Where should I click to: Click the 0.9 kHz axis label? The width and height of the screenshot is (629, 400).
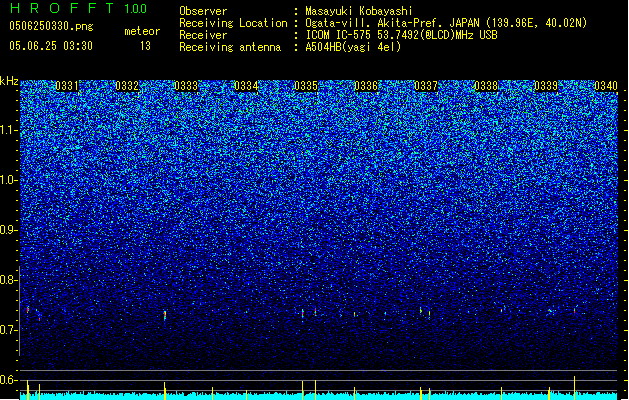pos(8,230)
